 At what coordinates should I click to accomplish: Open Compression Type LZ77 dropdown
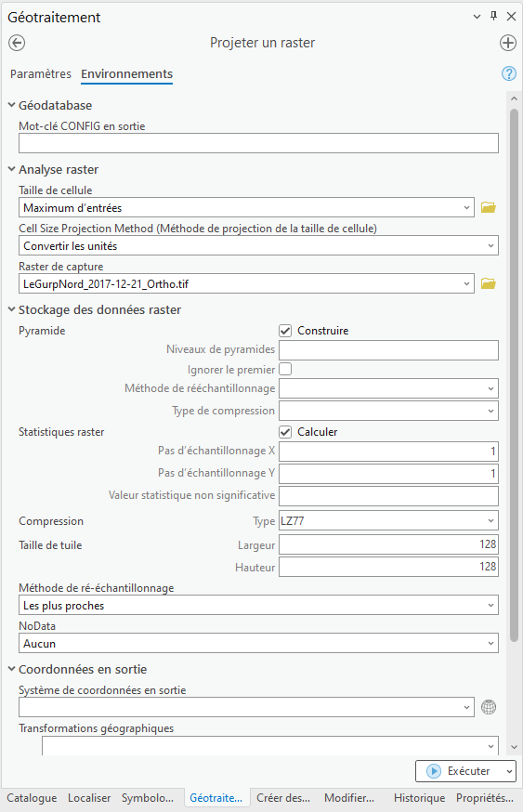tap(490, 520)
